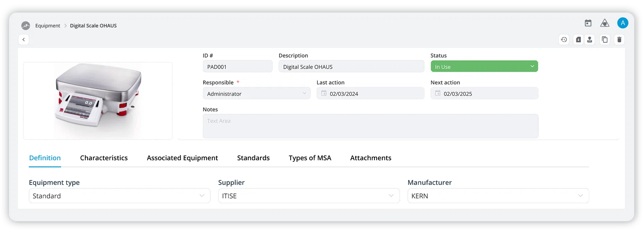This screenshot has width=644, height=233.
Task: Click Digital Scale OHAUS breadcrumb text
Action: (x=93, y=26)
